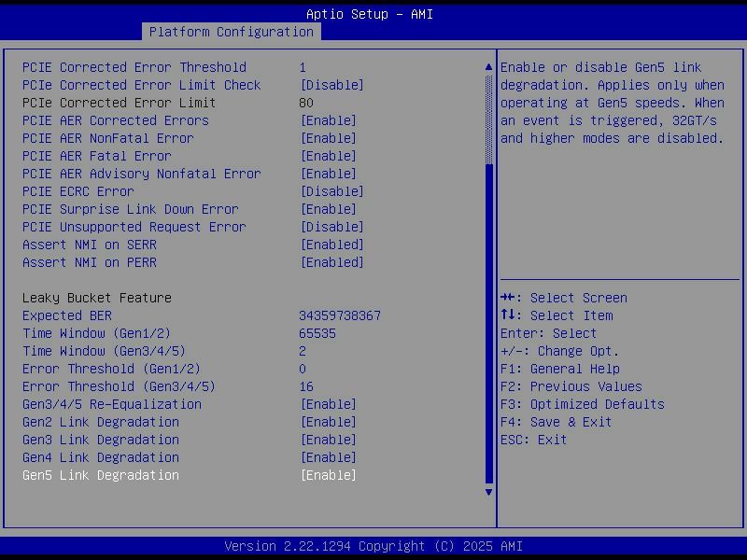The image size is (747, 560).
Task: Select PCIE AER NonFatal Error label
Action: [107, 138]
